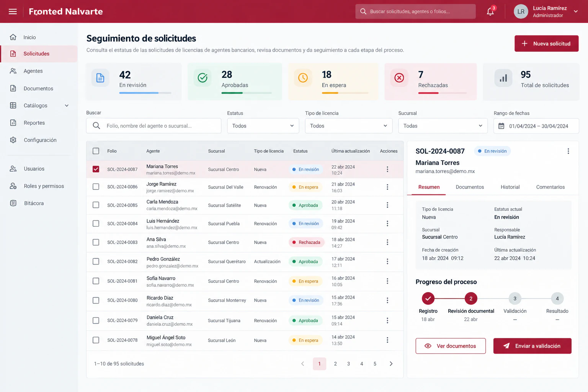
Task: Click the Nueva solicitud button
Action: click(x=546, y=44)
